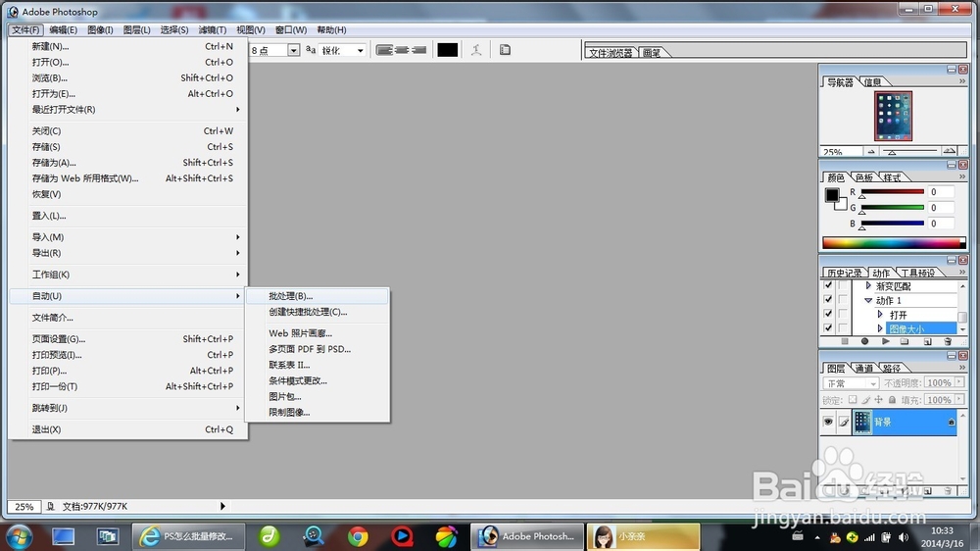Stop recording in Actions panel
The image size is (980, 551).
tap(845, 341)
